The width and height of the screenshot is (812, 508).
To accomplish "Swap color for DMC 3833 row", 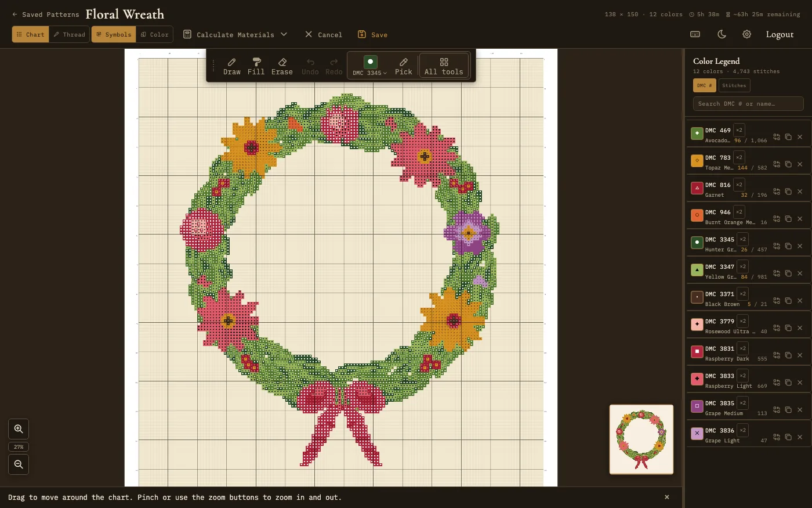I will (776, 383).
